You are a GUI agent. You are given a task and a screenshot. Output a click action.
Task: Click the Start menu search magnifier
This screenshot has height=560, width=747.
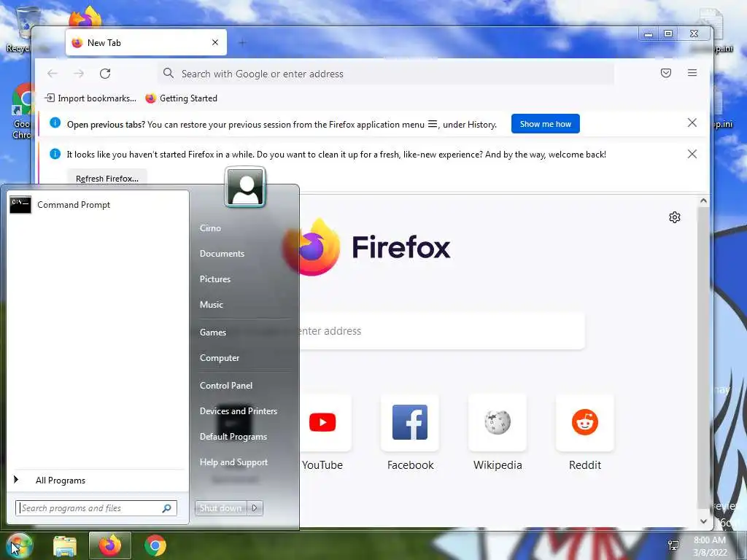point(167,508)
